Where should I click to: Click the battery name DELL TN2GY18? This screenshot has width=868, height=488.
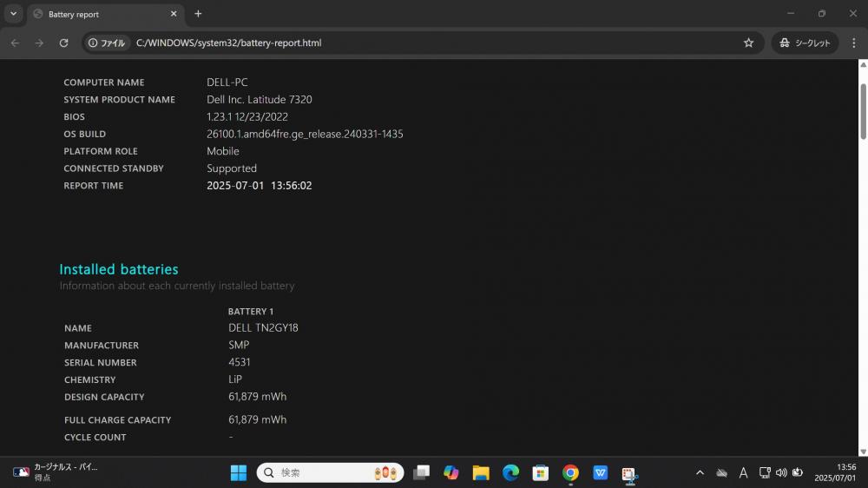(x=263, y=327)
